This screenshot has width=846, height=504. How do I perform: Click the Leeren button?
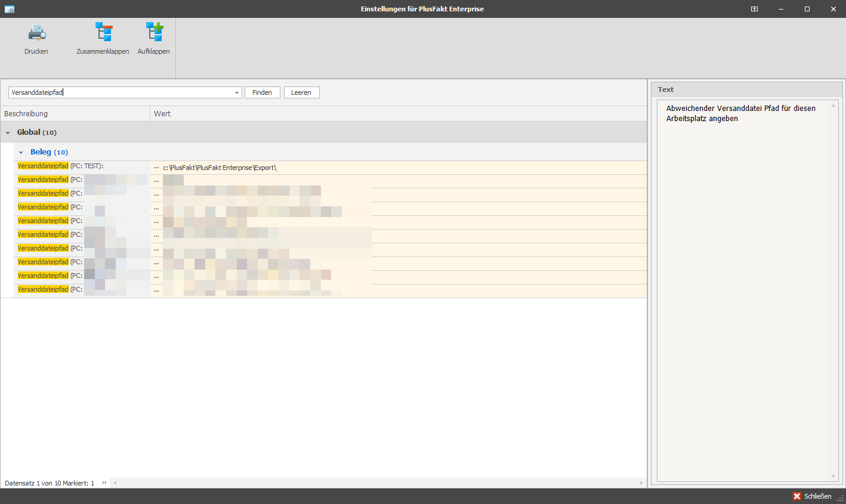pos(301,92)
